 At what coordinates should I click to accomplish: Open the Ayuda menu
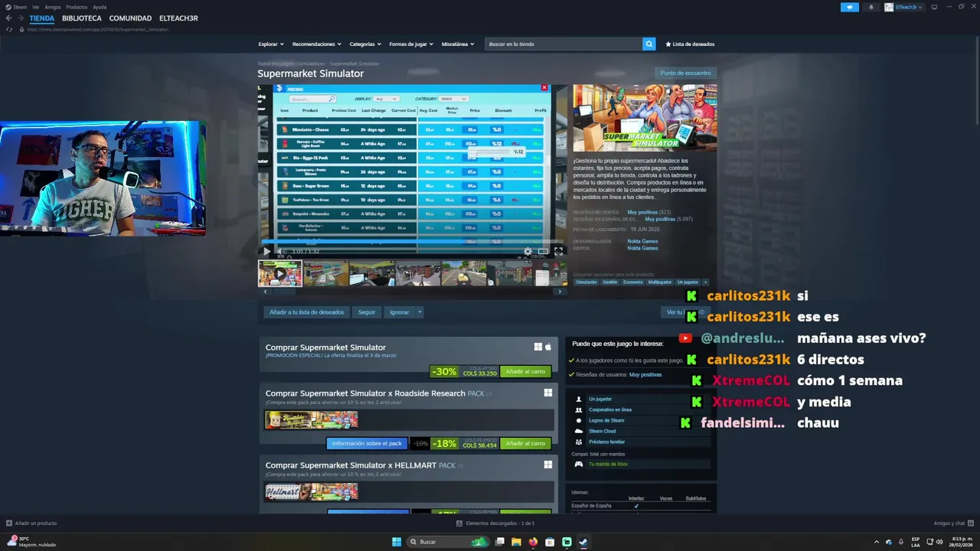tap(100, 7)
